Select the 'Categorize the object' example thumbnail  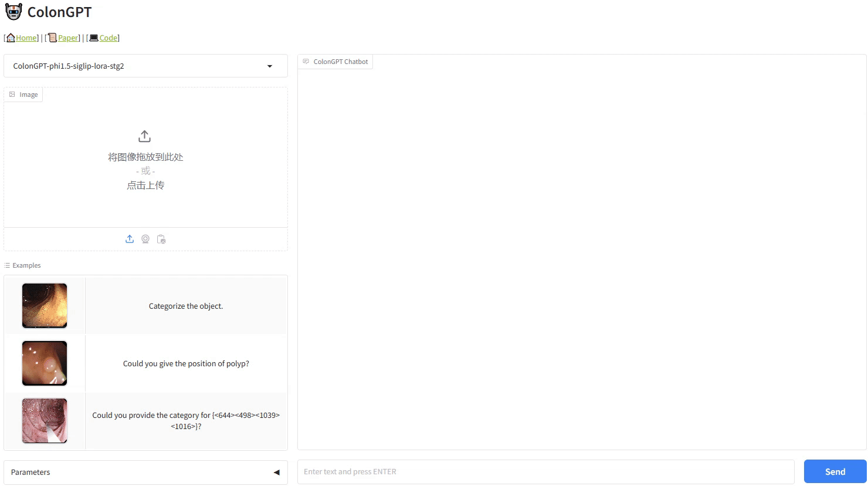[45, 306]
